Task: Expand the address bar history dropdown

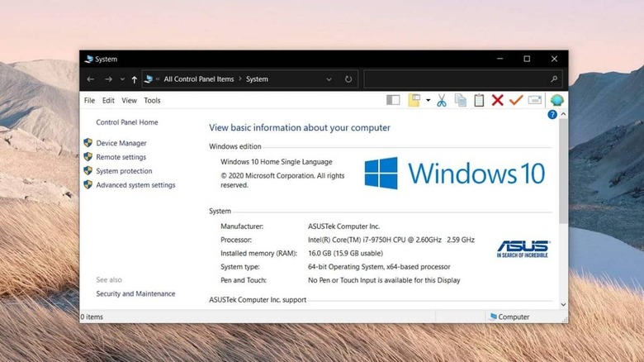Action: (x=329, y=79)
